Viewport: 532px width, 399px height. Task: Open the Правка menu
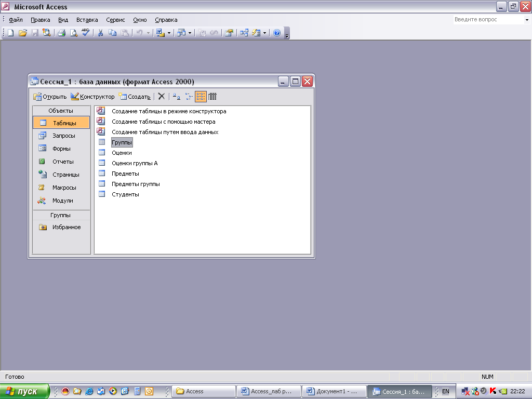click(41, 20)
